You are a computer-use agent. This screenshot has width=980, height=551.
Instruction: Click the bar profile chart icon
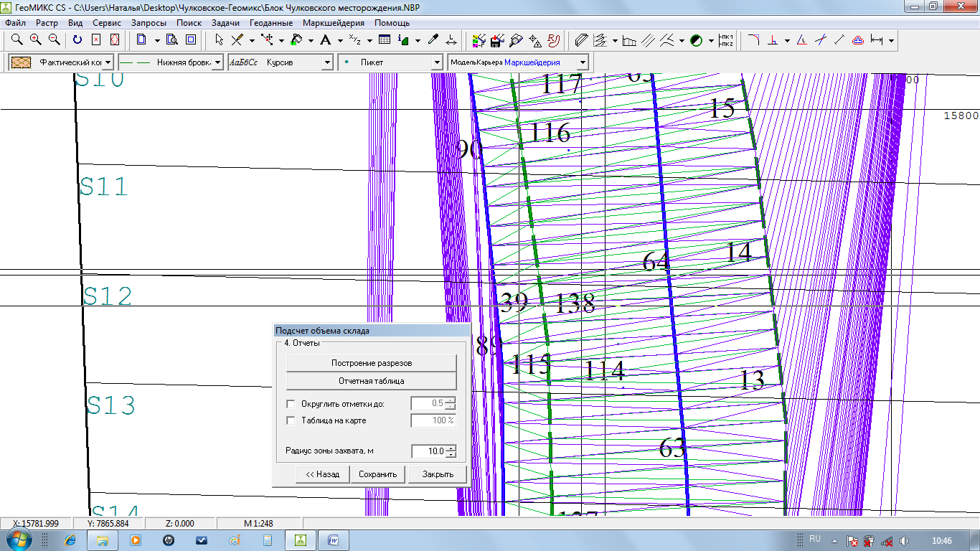[x=629, y=40]
